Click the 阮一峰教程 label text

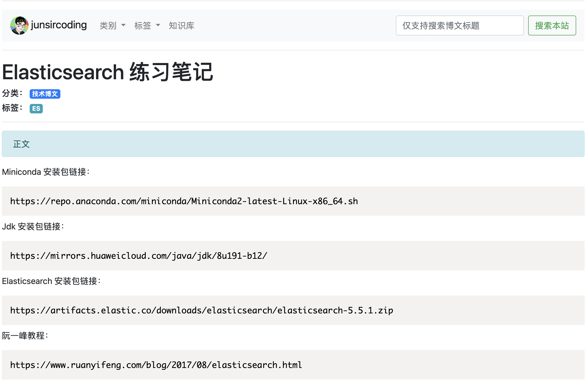click(25, 336)
